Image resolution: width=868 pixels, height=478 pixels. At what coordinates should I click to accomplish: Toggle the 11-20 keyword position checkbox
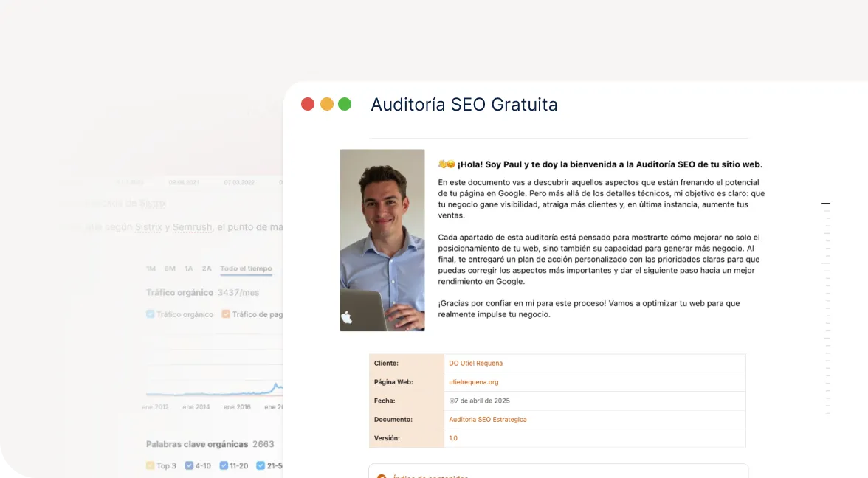coord(224,466)
